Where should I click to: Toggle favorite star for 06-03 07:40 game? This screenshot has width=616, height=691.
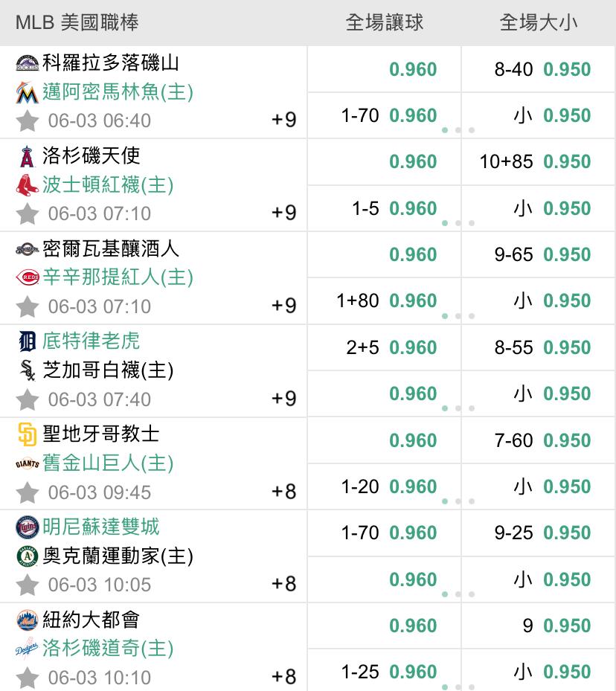[28, 399]
